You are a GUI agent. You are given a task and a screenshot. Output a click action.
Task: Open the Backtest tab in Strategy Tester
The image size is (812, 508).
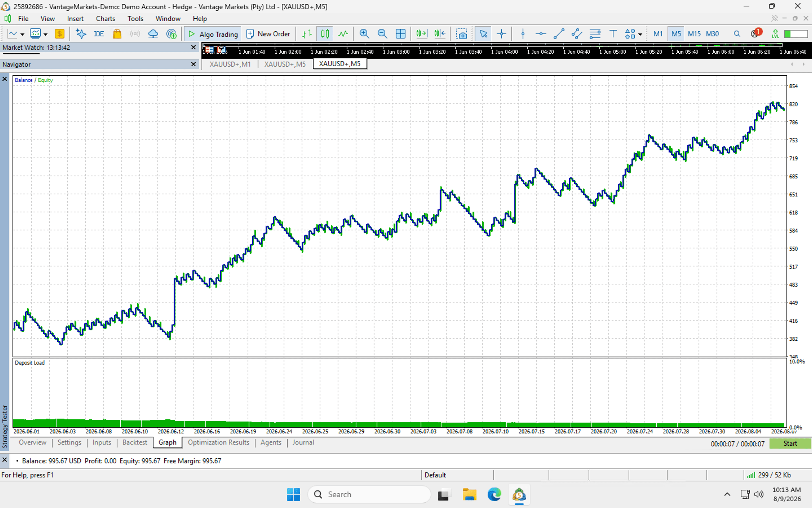point(134,443)
